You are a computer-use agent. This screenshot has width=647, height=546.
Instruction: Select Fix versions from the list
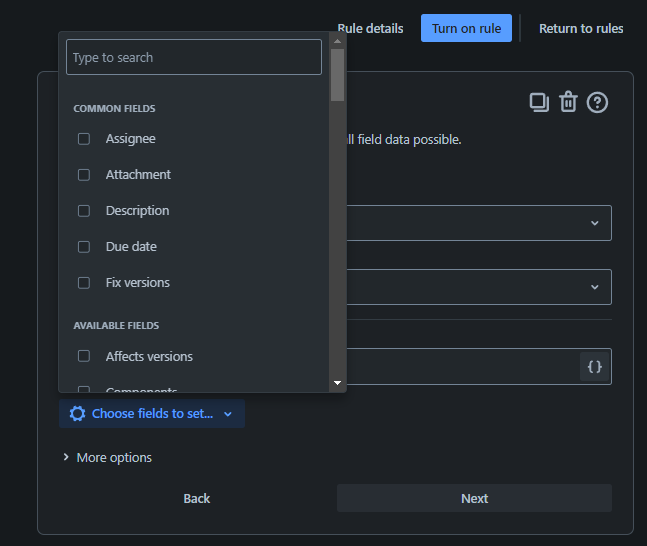click(x=84, y=283)
